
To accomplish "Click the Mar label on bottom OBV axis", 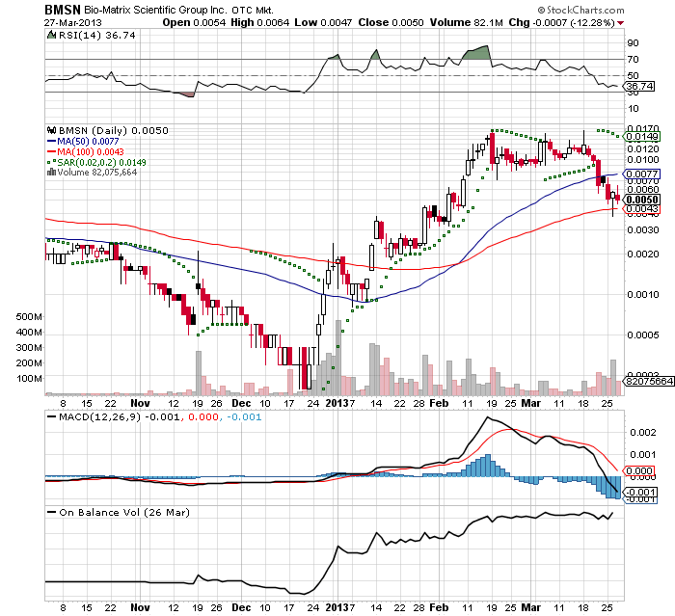I will [x=530, y=607].
